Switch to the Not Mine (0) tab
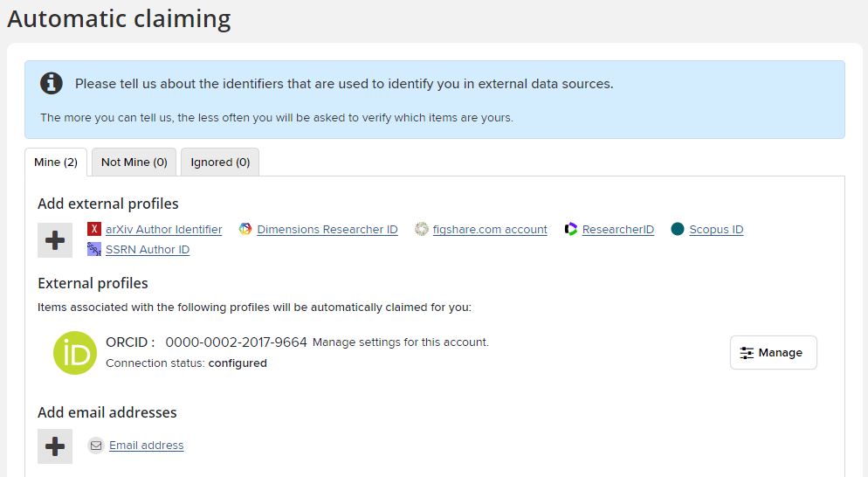Screen dimensions: 868x477 tap(134, 162)
